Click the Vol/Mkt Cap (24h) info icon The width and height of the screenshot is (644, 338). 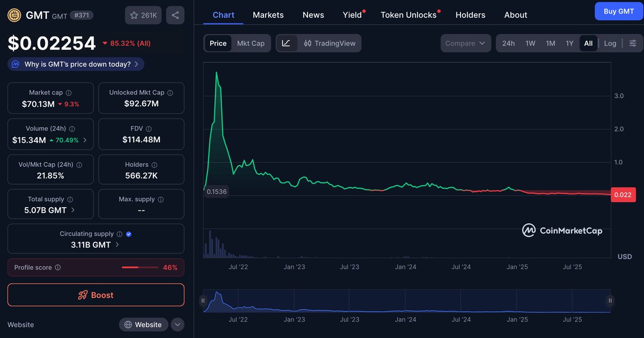click(79, 165)
